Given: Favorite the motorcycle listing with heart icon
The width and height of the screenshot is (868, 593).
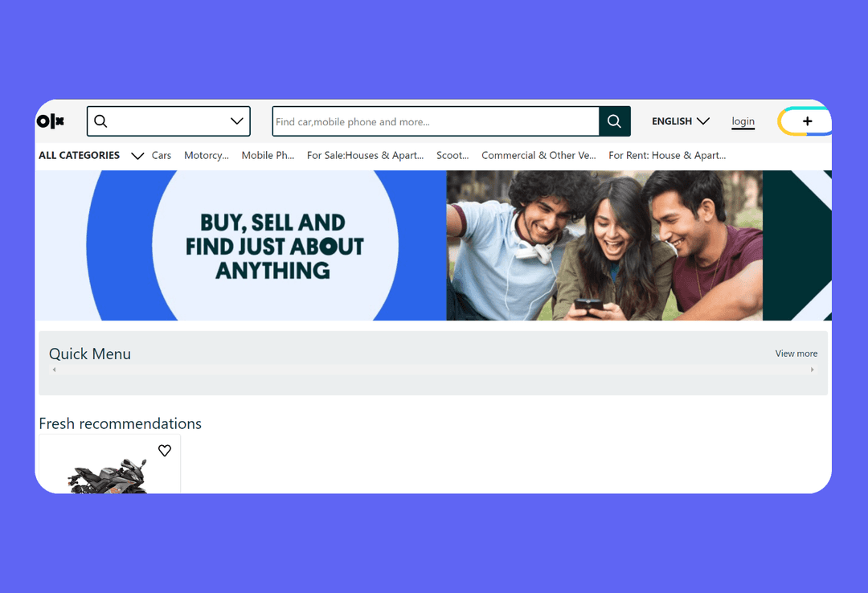Looking at the screenshot, I should [165, 450].
